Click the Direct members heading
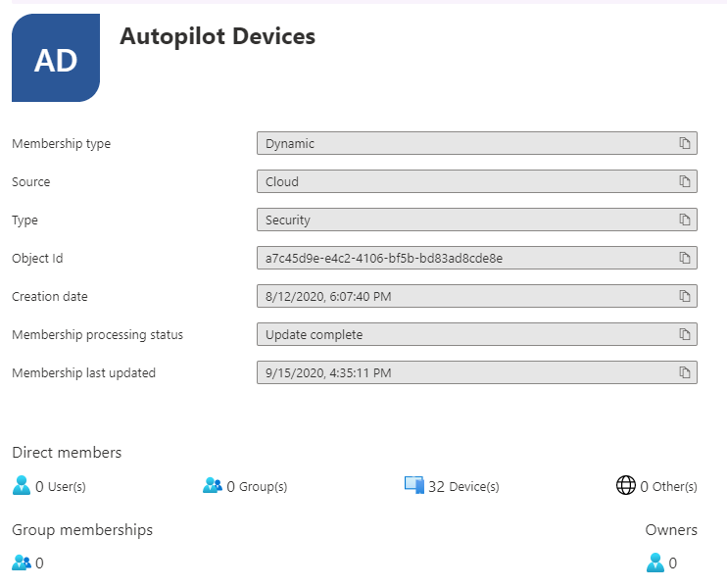The width and height of the screenshot is (727, 588). 67,452
